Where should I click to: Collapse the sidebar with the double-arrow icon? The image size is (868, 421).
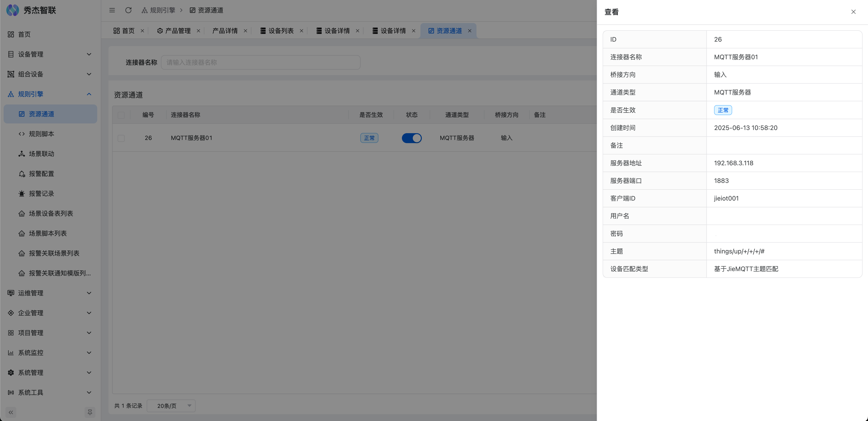(x=10, y=412)
